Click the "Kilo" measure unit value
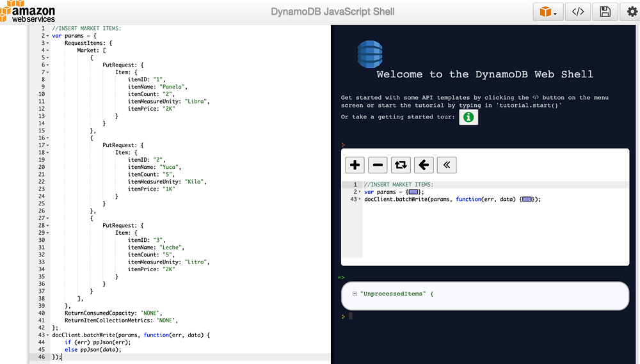The width and height of the screenshot is (640, 364). coord(195,182)
